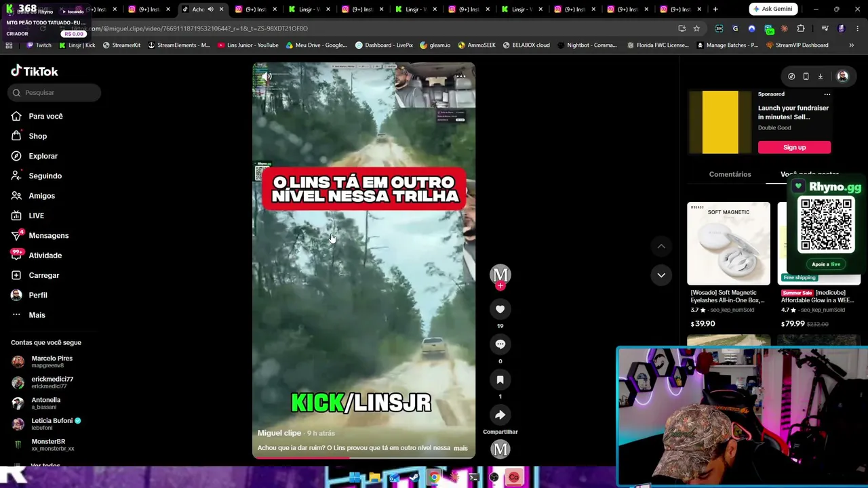Open the Lins Junior - YouTube bookmark
Screen dimensions: 868x488
[x=248, y=45]
